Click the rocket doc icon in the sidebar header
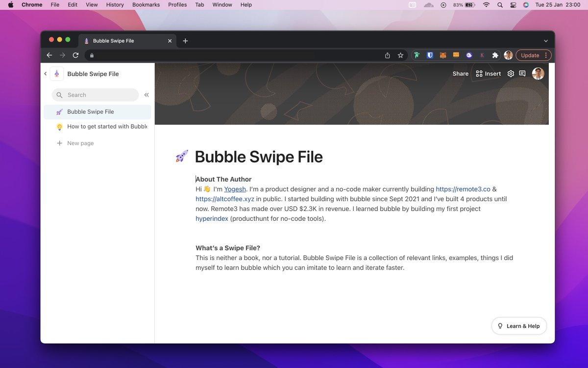This screenshot has width=588, height=368. (57, 74)
